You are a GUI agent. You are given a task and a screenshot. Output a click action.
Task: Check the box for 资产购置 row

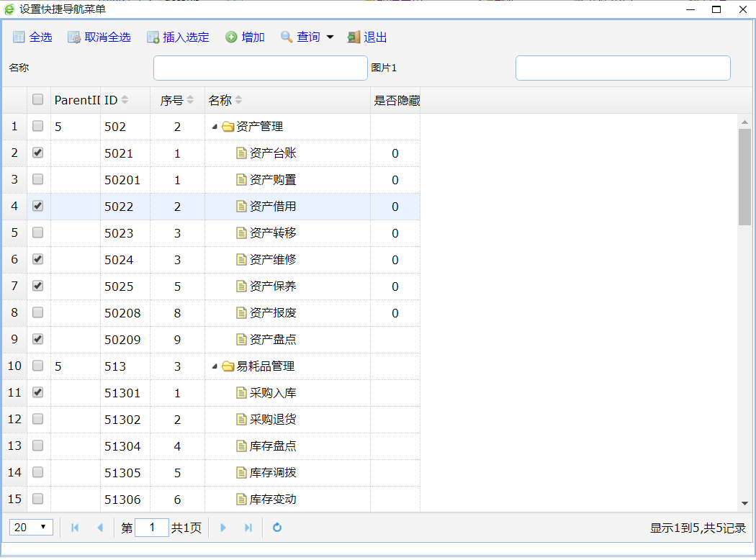pos(38,179)
